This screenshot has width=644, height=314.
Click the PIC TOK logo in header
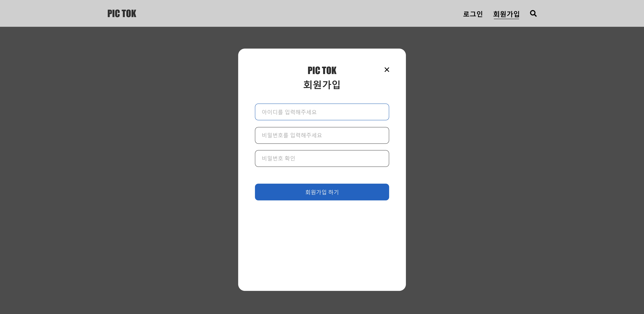tap(122, 14)
